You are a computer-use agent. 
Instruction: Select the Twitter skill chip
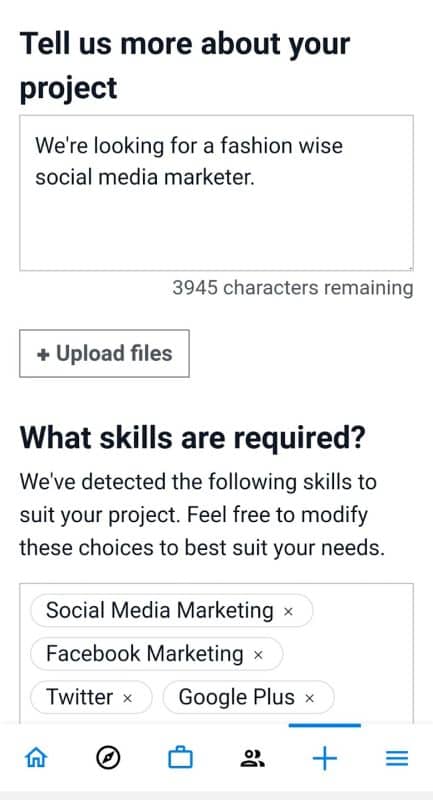91,697
